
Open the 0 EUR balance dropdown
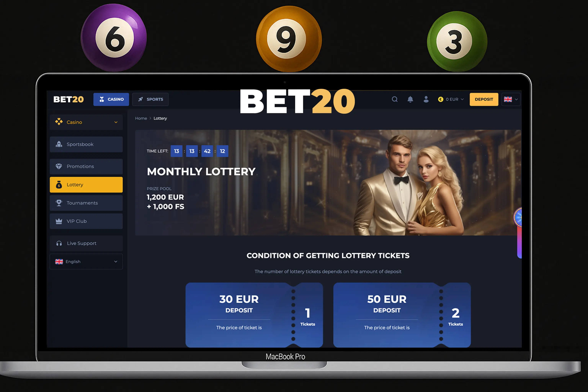[x=451, y=99]
